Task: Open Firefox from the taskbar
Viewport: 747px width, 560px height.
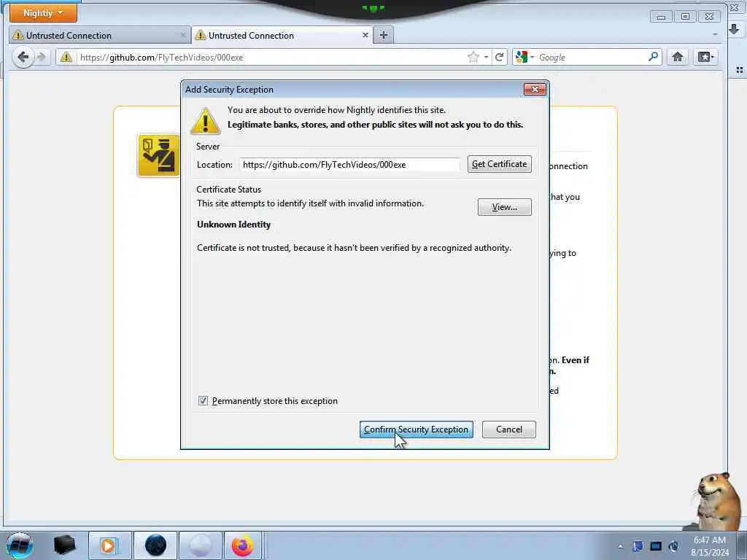Action: coord(243,545)
